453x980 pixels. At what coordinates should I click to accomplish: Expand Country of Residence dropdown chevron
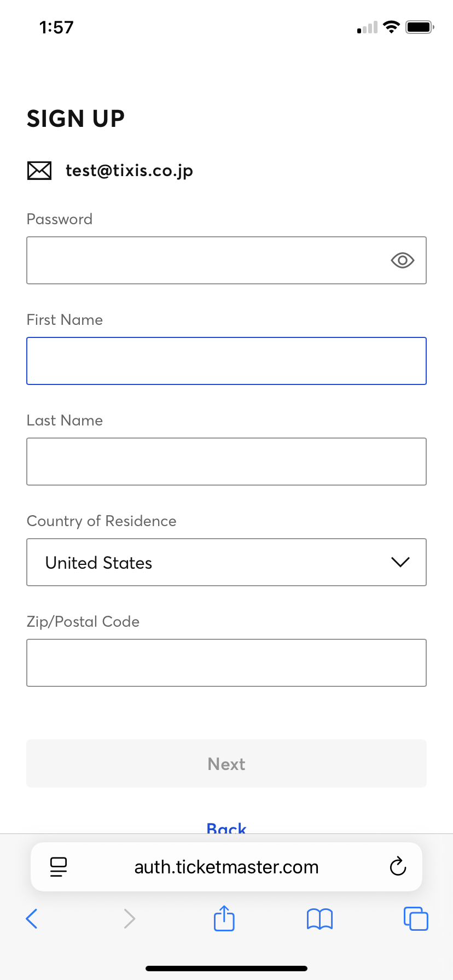click(x=400, y=562)
